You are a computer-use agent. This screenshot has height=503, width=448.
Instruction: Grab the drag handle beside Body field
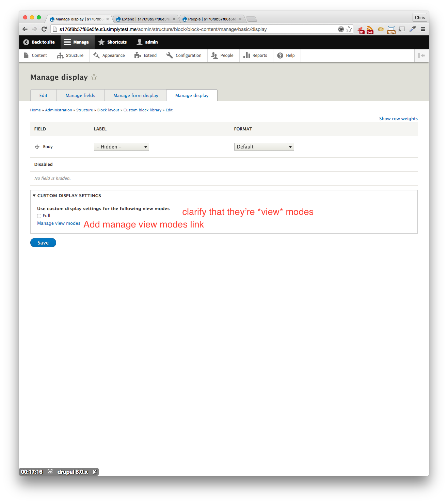36,146
